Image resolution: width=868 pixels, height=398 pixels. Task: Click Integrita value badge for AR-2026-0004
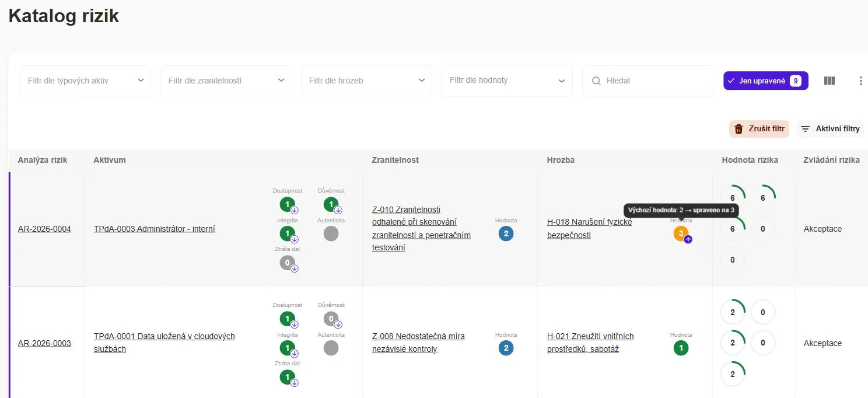coord(287,233)
